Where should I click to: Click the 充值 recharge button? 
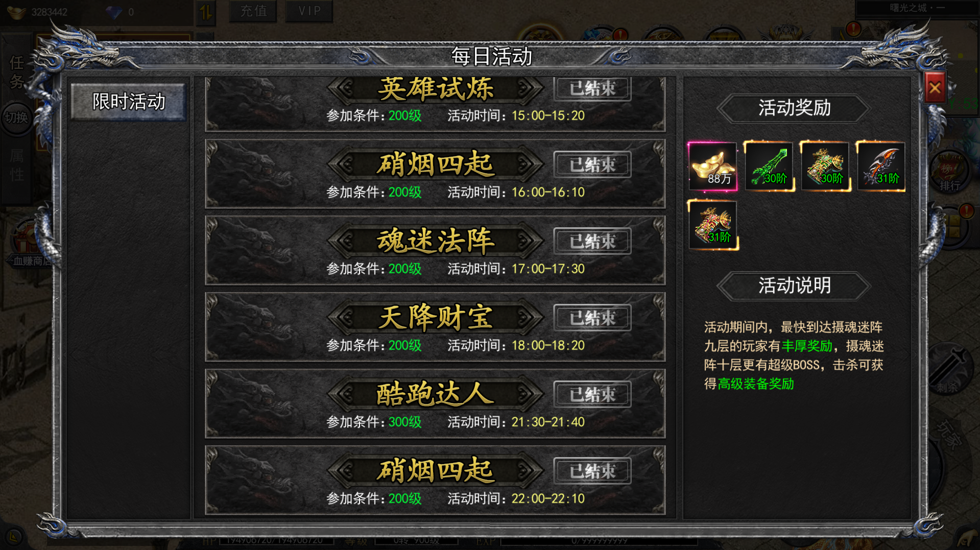(254, 11)
